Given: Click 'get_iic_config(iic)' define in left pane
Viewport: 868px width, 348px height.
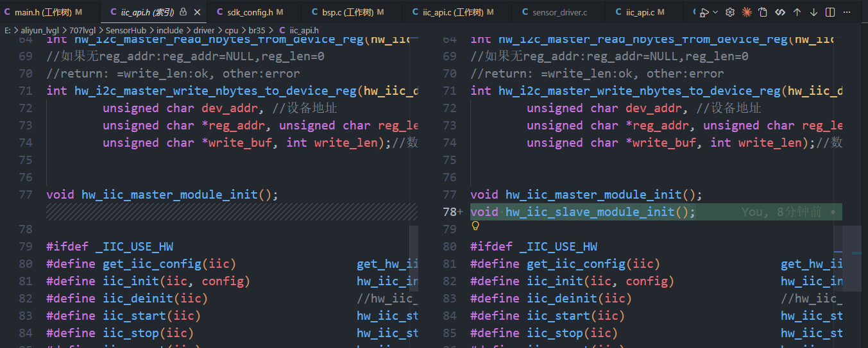Looking at the screenshot, I should click(x=169, y=264).
